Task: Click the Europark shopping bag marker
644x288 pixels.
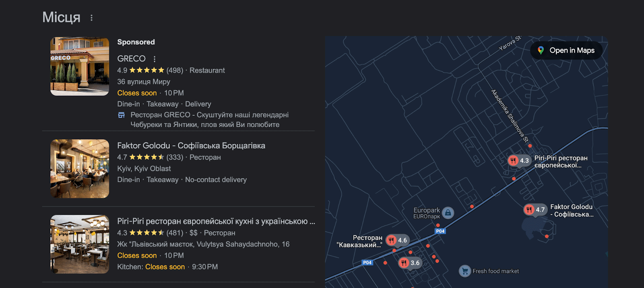Action: (448, 213)
